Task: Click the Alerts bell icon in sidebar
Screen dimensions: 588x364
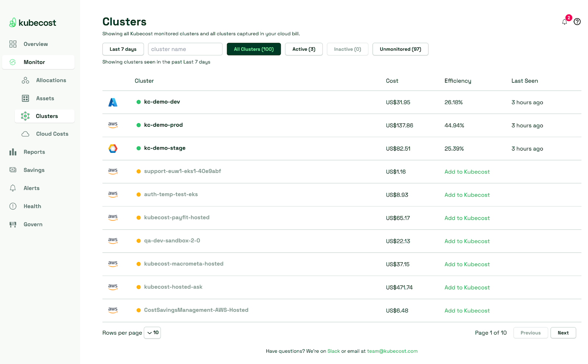Action: [13, 188]
